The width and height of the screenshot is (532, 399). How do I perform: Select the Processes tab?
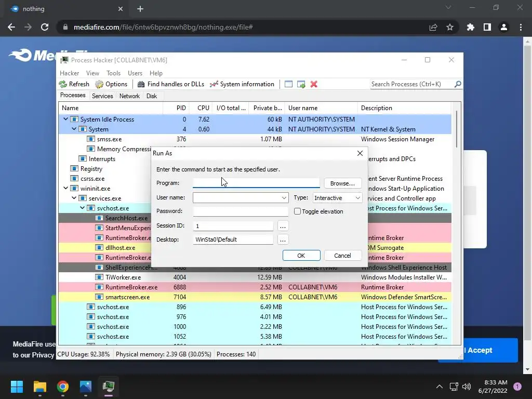(x=73, y=96)
